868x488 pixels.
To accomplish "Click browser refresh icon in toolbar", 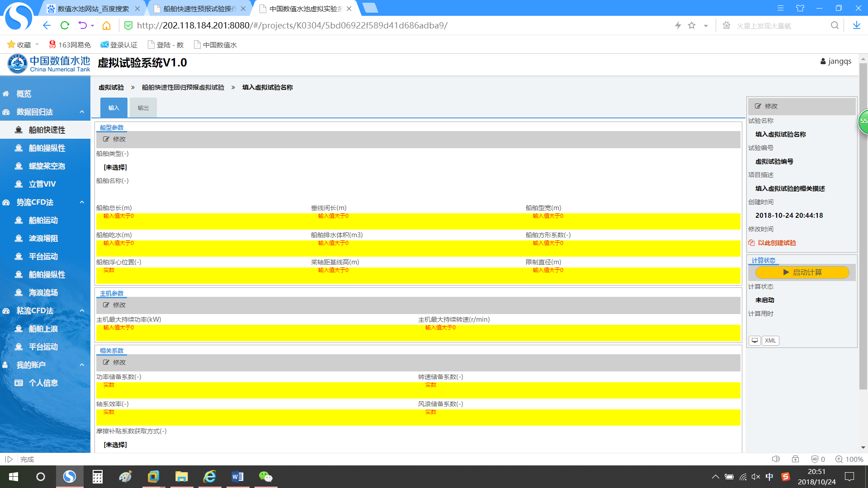I will point(65,25).
